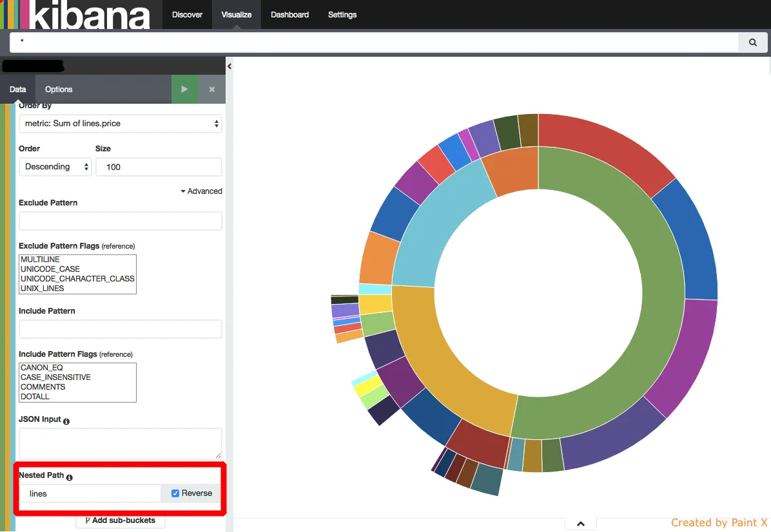Open the Descending order dropdown
This screenshot has width=771, height=532.
55,167
